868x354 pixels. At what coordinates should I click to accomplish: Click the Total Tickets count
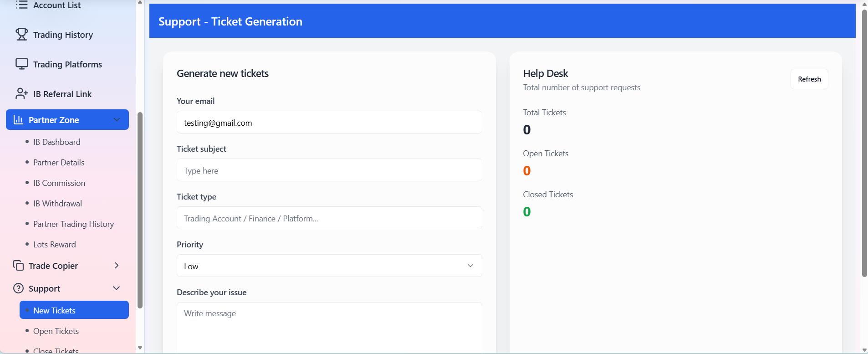[527, 130]
